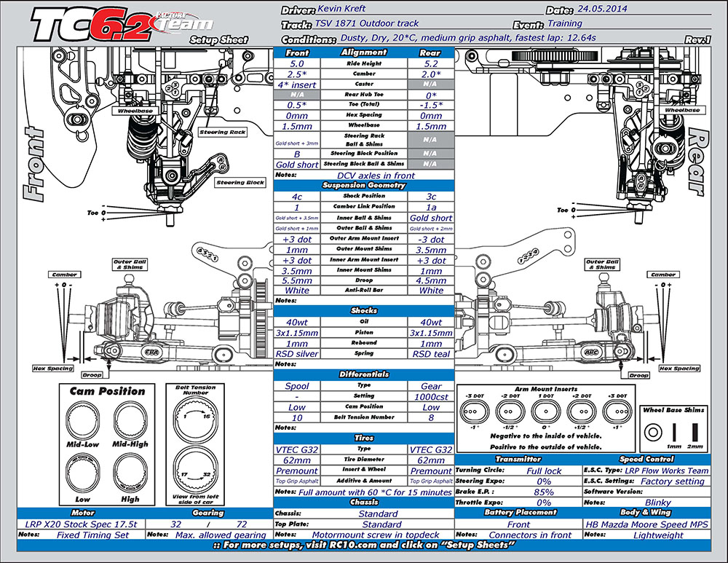Click Body & Wing value HB Mazda

646,524
